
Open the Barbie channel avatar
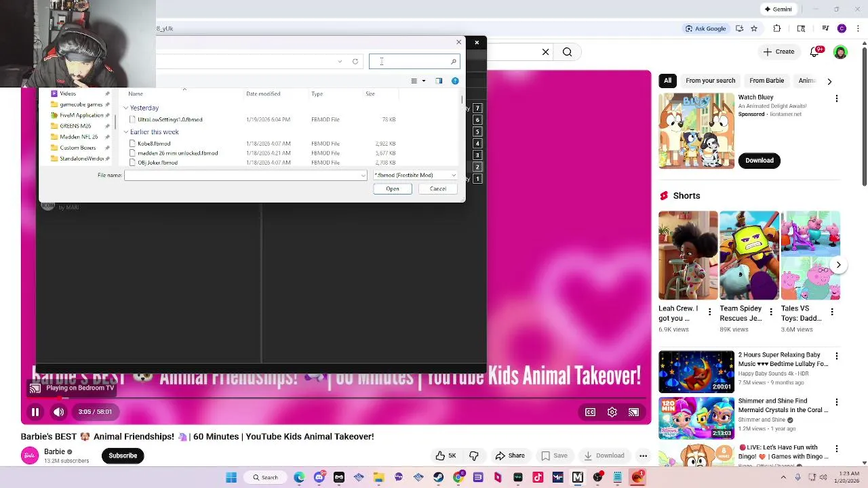(30, 455)
